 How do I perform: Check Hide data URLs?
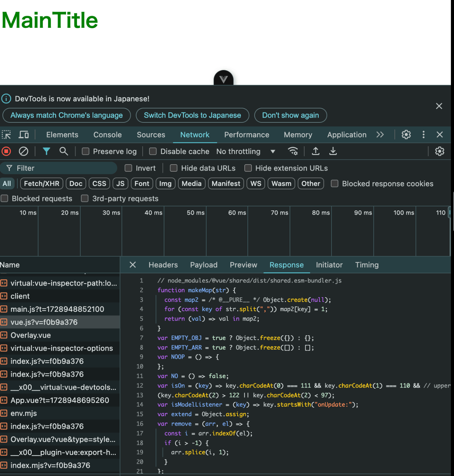tap(174, 168)
